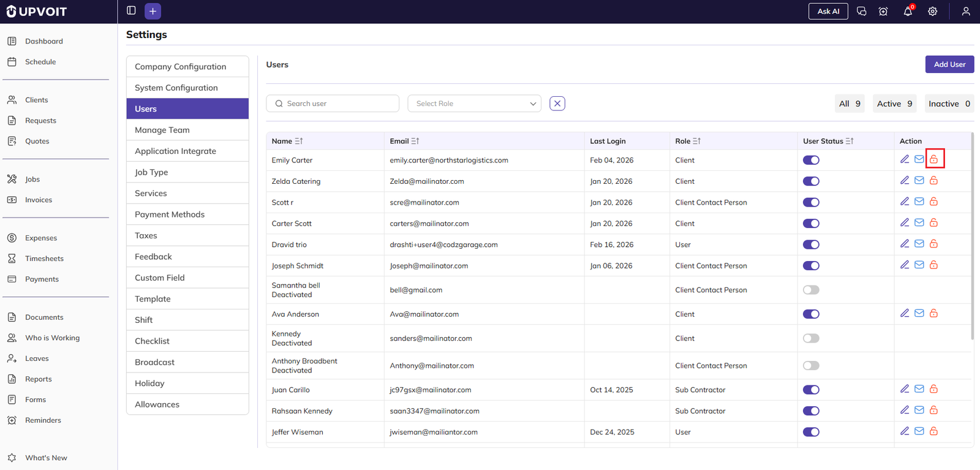Open the user profile icon
Screen dimensions: 980x470
(x=965, y=12)
